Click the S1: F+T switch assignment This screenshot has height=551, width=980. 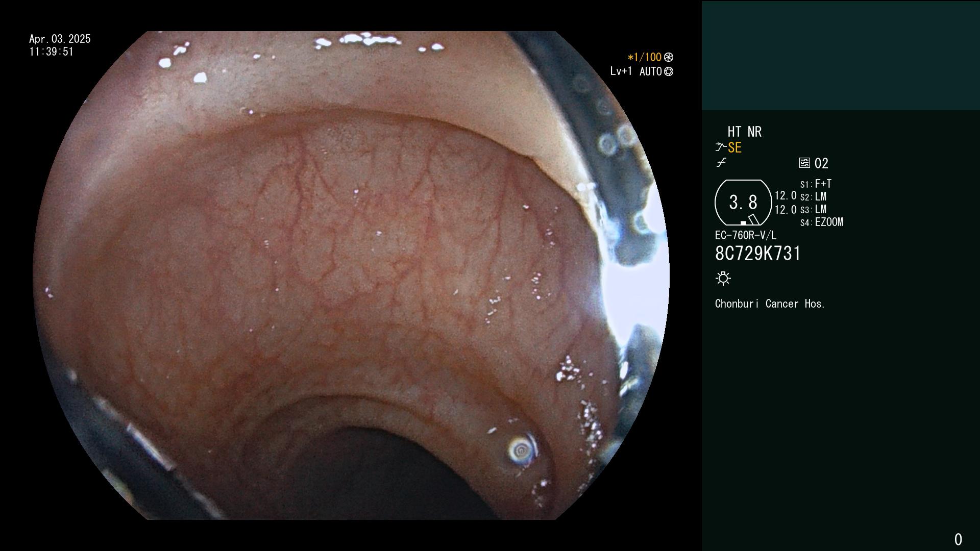816,184
